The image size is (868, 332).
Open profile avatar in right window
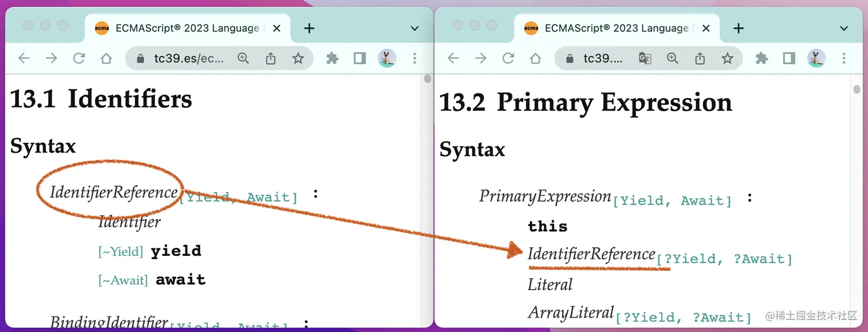[x=816, y=58]
